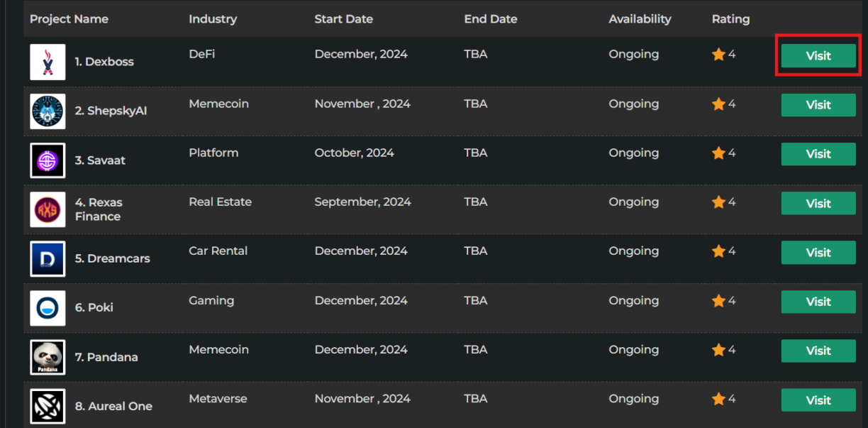Click the Aureal One logo icon

(48, 406)
